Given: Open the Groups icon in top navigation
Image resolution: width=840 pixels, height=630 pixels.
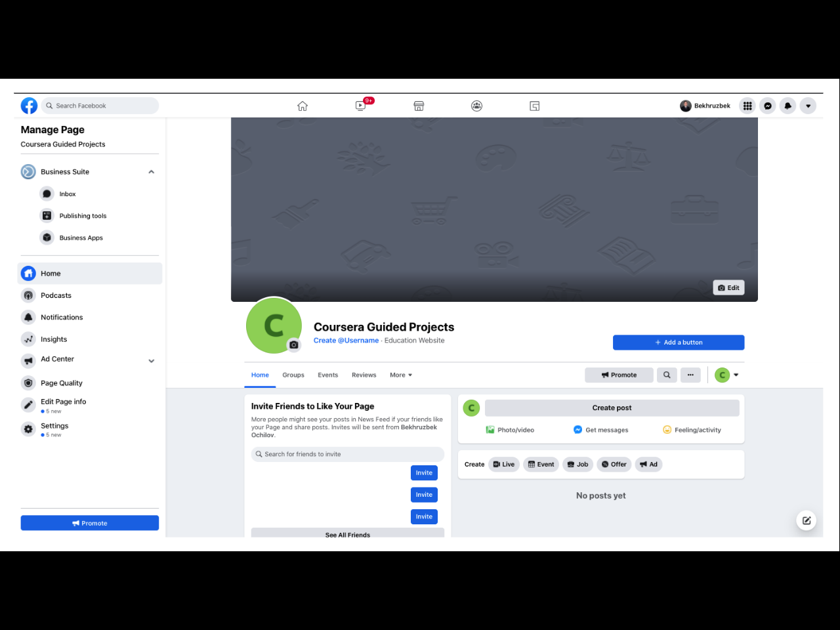Looking at the screenshot, I should tap(477, 106).
